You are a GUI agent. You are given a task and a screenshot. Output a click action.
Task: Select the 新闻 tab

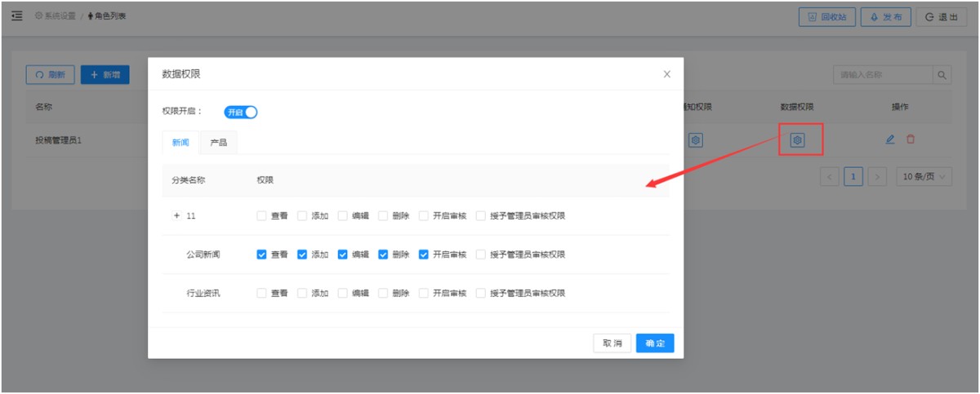180,143
